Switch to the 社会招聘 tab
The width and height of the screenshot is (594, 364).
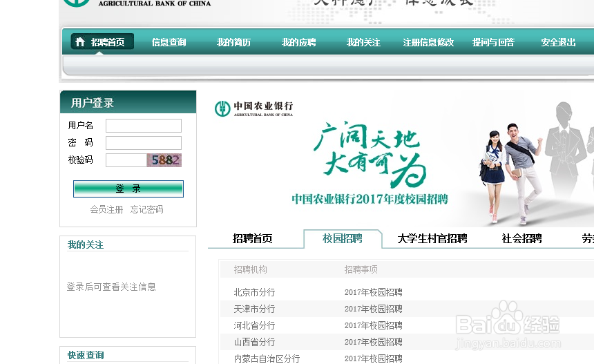coord(521,238)
